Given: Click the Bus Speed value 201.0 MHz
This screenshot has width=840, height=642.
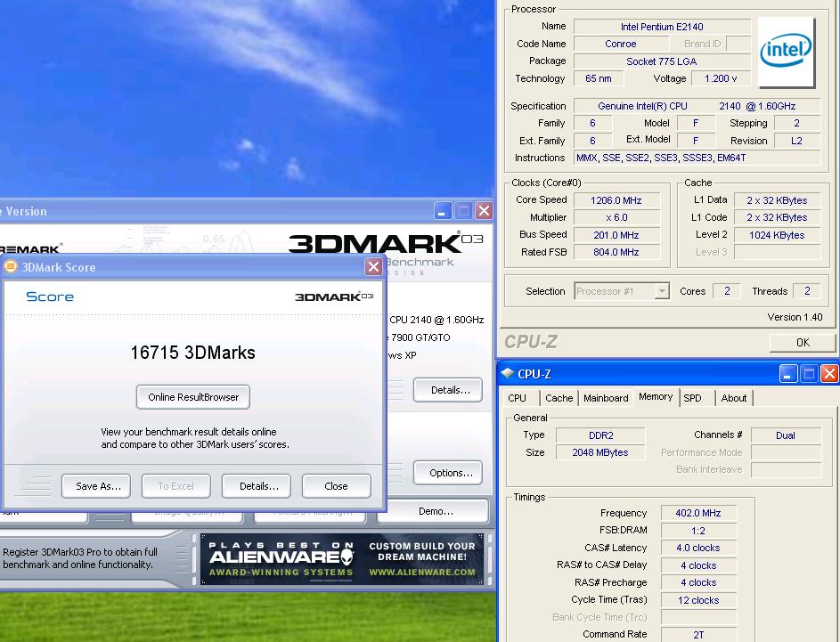Looking at the screenshot, I should [x=616, y=234].
